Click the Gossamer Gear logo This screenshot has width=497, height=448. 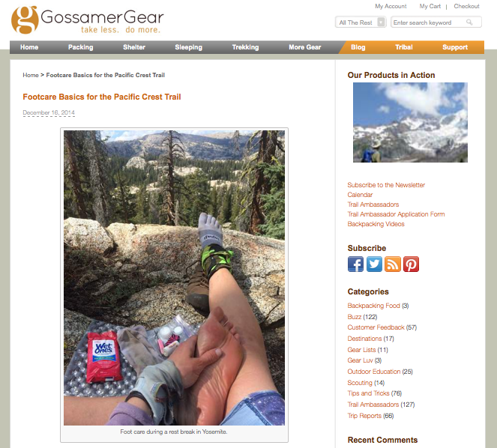(88, 19)
